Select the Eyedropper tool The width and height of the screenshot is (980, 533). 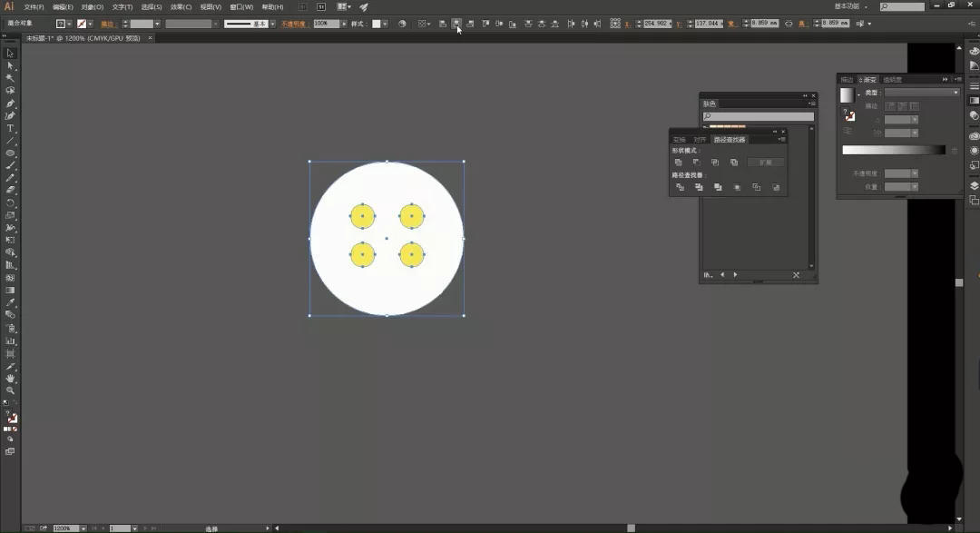click(x=10, y=302)
